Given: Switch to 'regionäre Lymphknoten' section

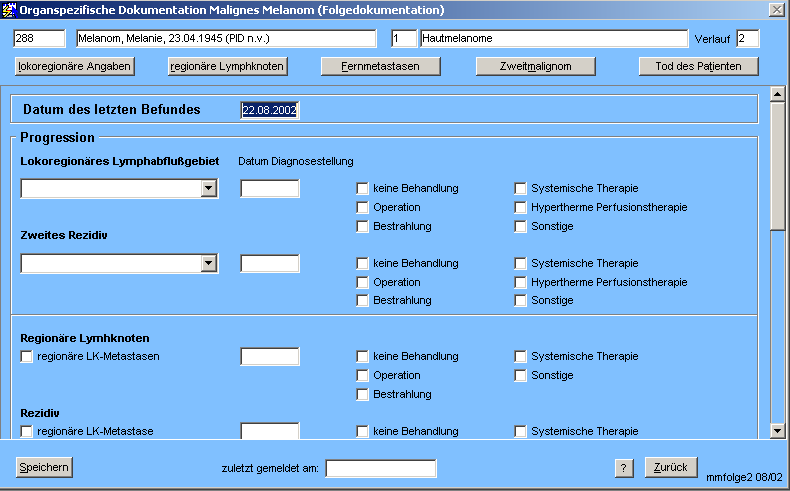Looking at the screenshot, I should click(x=227, y=67).
